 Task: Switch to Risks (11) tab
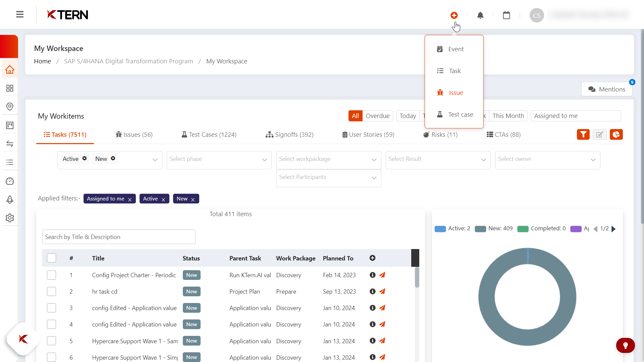[440, 134]
